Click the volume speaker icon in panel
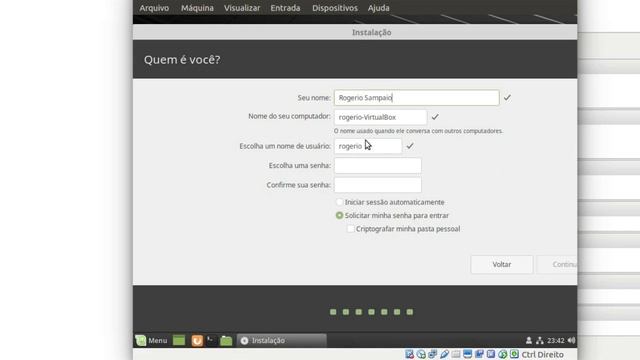640x360 pixels. (571, 340)
